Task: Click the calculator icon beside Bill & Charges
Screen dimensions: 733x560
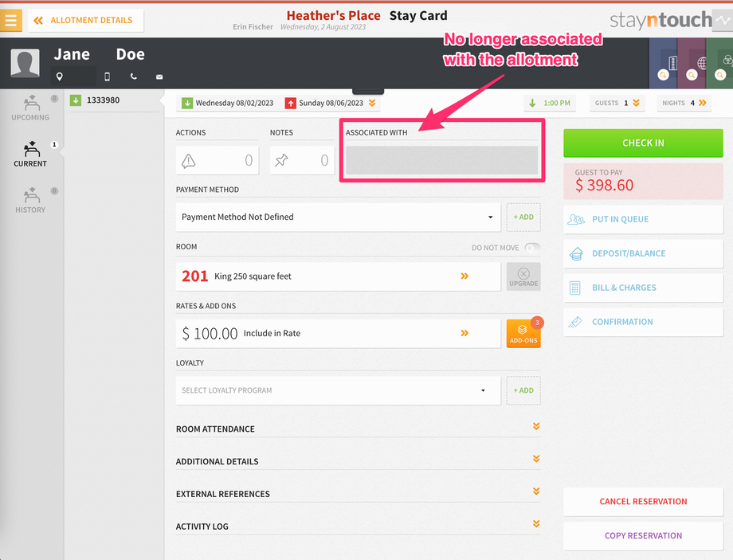Action: click(x=575, y=288)
